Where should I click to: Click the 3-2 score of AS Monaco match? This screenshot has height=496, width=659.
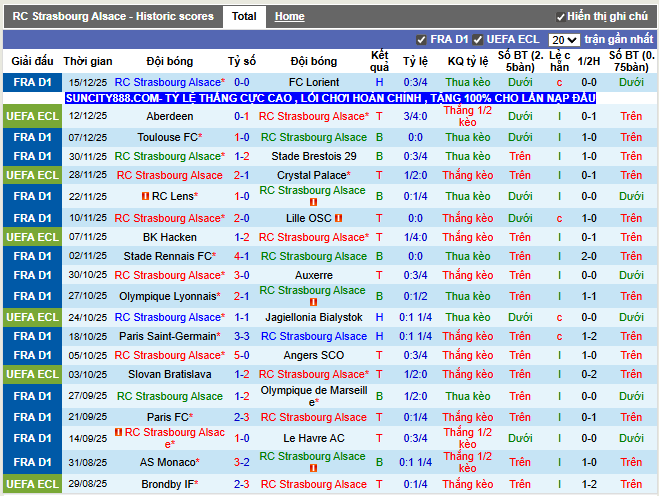pyautogui.click(x=242, y=462)
